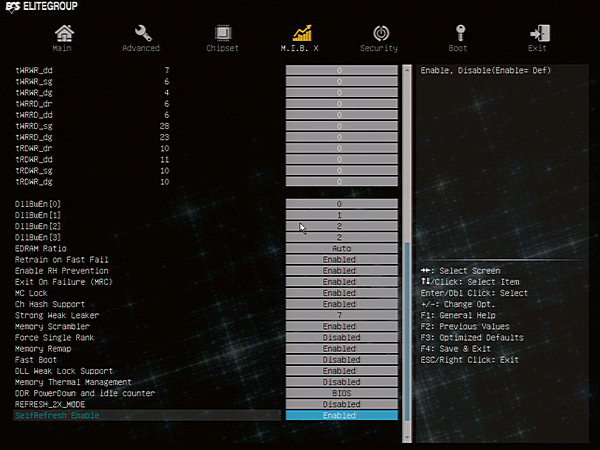
Task: Click tWRWR_dd value input field
Action: point(342,70)
